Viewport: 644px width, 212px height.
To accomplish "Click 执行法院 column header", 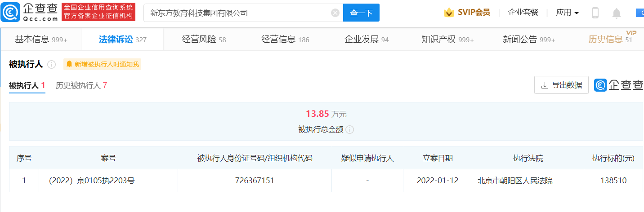I will [528, 158].
